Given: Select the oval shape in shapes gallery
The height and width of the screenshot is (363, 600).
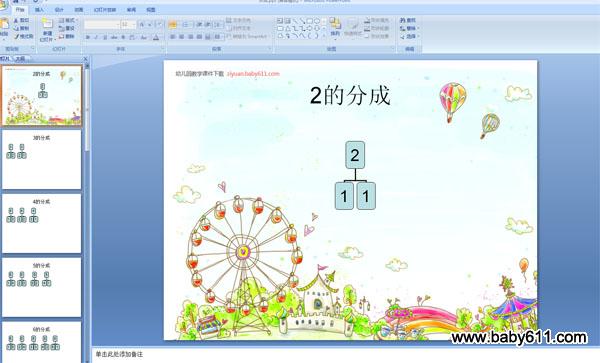Looking at the screenshot, I should point(317,21).
